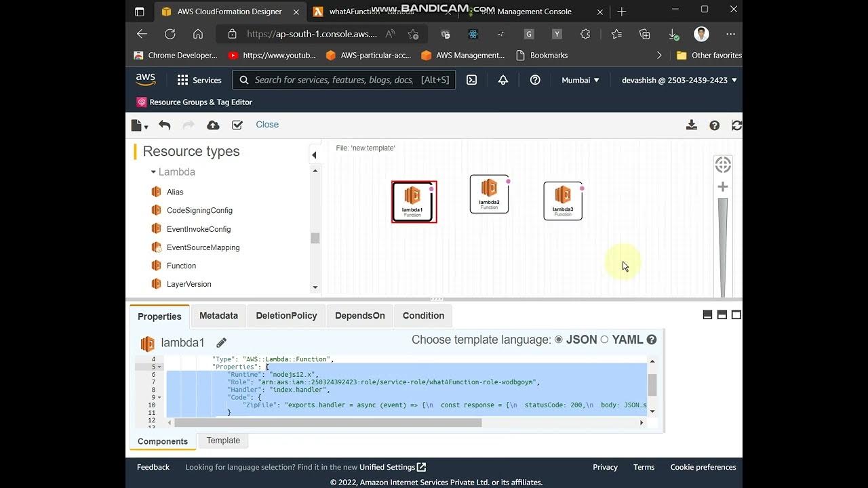Click the Create stack cloud upload icon

pos(213,125)
